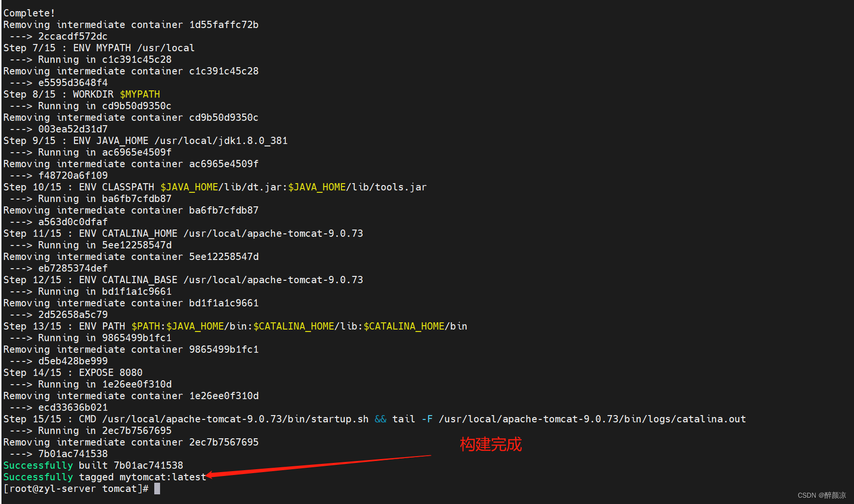Click the yellow "$MYPATH" variable in Step 8/15

click(x=140, y=94)
